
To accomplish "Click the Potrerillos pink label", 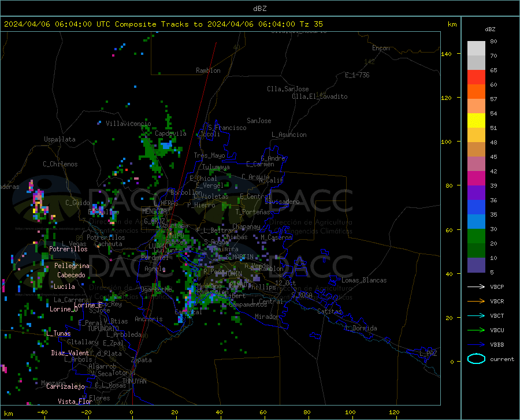I will [68, 249].
